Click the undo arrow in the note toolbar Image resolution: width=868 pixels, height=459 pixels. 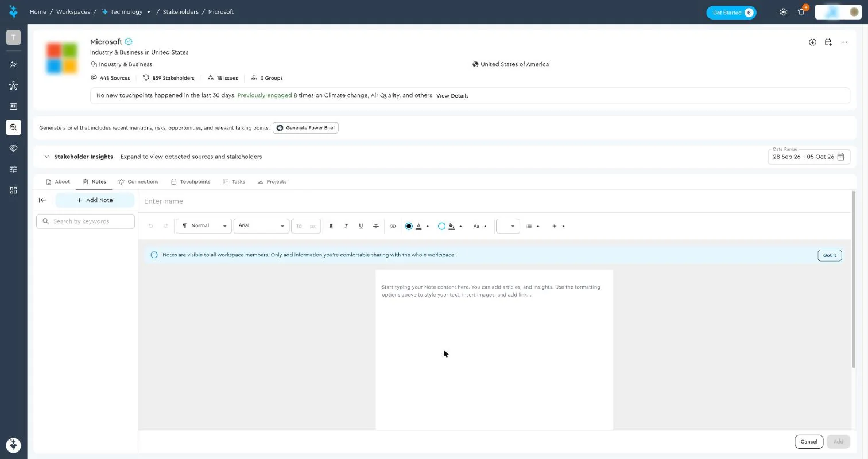click(x=151, y=226)
